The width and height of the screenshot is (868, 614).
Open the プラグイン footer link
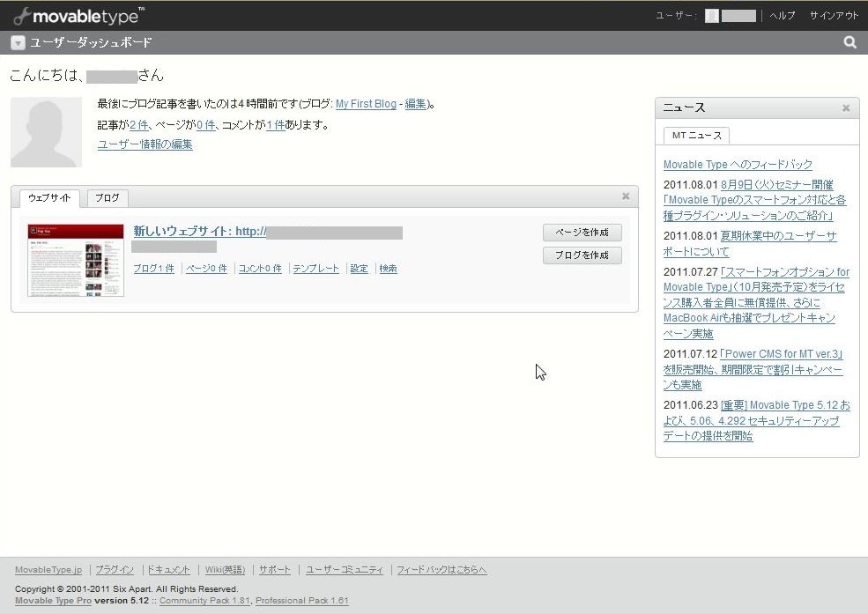115,570
